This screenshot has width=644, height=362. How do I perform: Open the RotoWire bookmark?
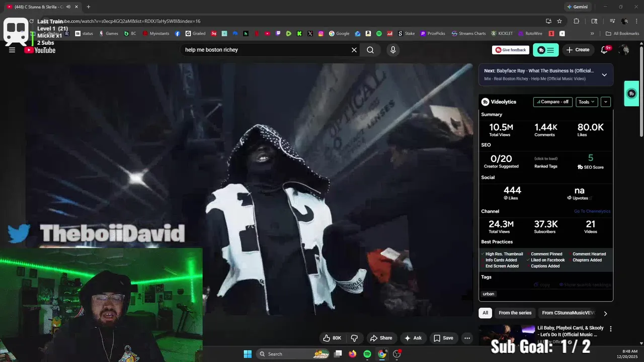pos(530,34)
